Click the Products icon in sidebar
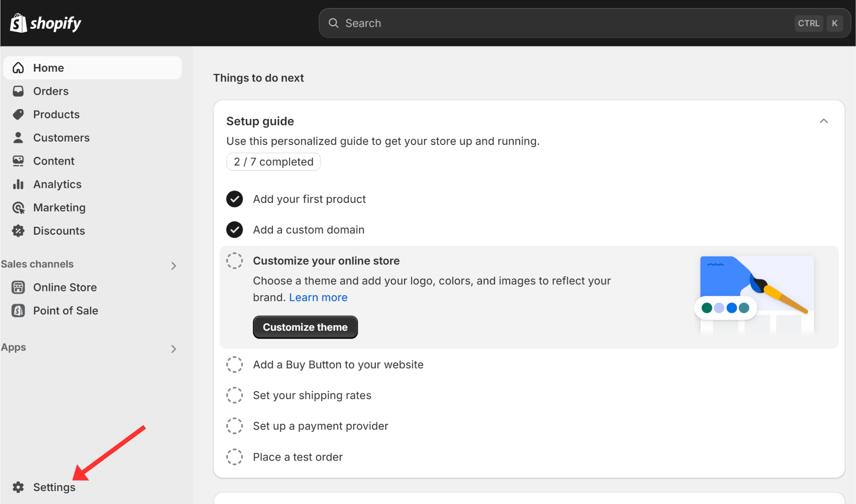The width and height of the screenshot is (856, 504). [x=19, y=114]
